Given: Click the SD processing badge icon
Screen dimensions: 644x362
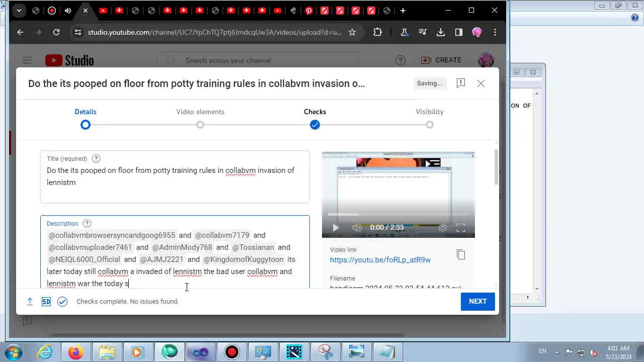Looking at the screenshot, I should [x=46, y=301].
